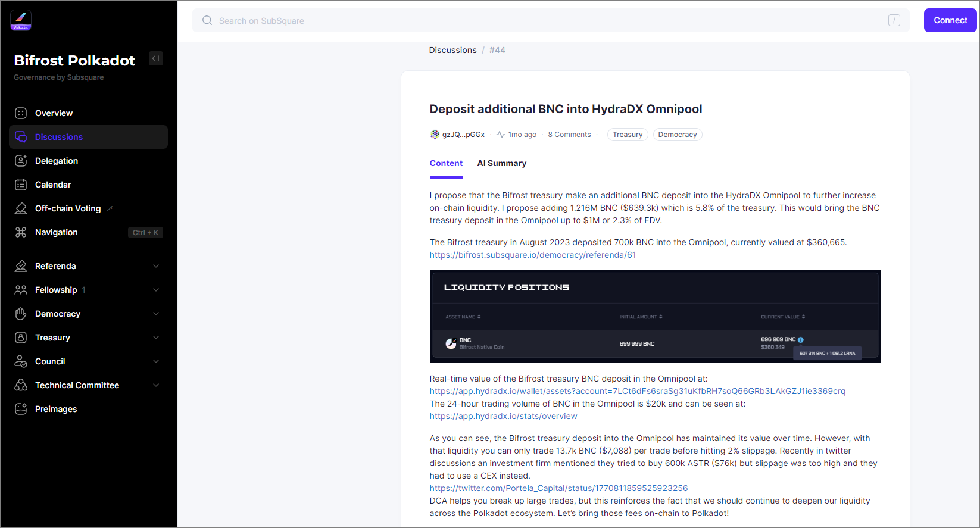This screenshot has height=528, width=980.
Task: Click the Bifrost Polkadot logo icon
Action: coord(21,20)
